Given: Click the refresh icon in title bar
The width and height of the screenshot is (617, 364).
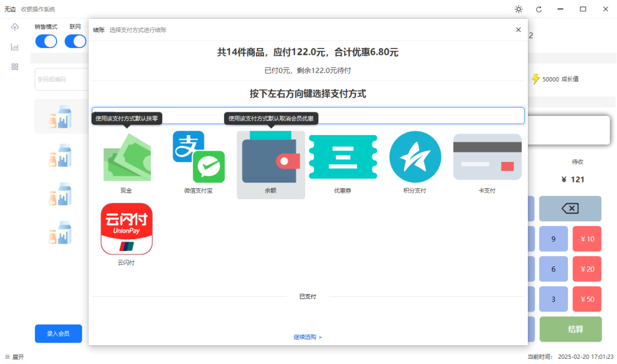Looking at the screenshot, I should point(539,10).
